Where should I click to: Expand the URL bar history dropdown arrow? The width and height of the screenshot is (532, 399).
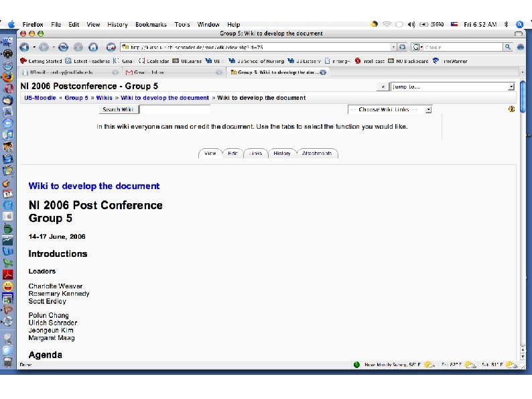(393, 47)
